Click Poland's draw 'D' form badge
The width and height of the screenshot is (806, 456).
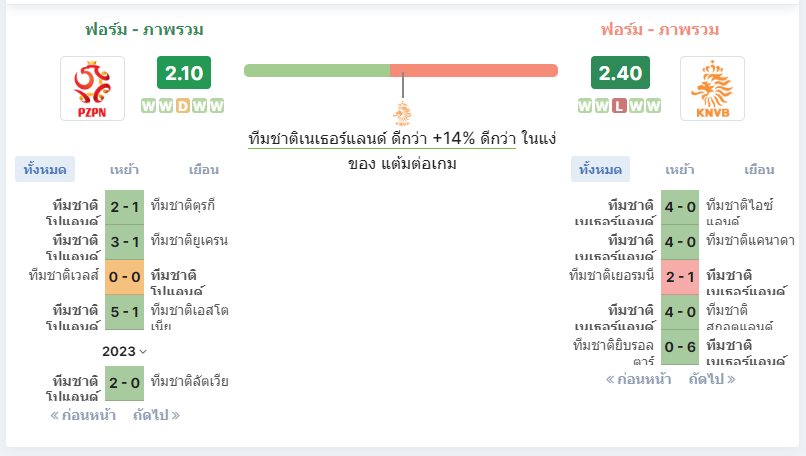(x=182, y=106)
